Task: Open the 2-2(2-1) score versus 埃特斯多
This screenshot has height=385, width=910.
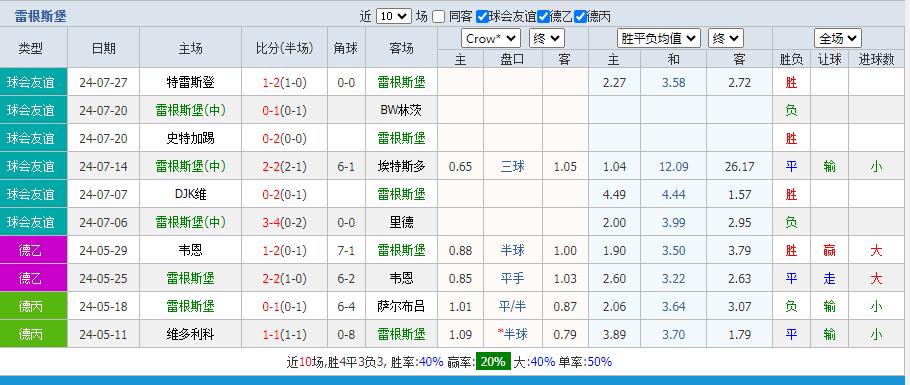Action: (284, 167)
